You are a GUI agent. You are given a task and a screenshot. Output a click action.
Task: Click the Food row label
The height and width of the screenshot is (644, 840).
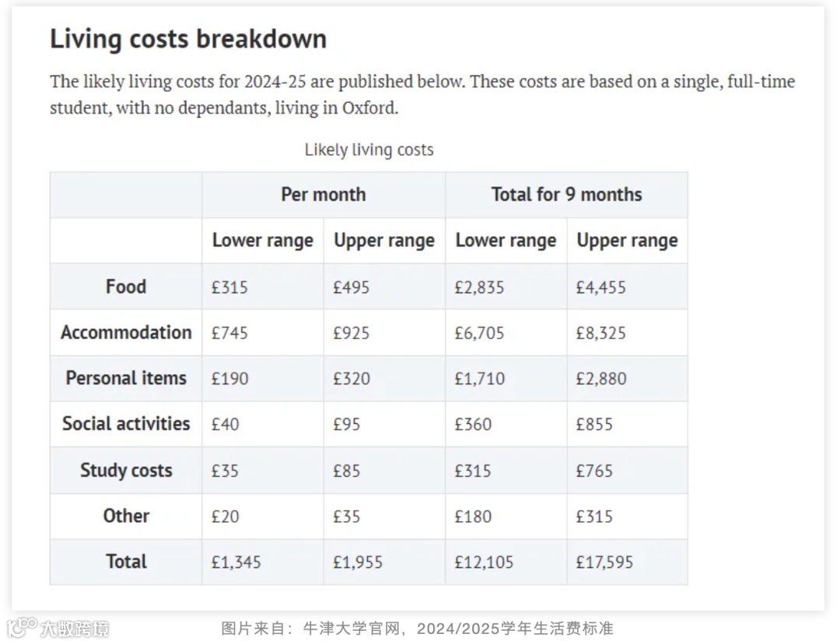(x=126, y=286)
